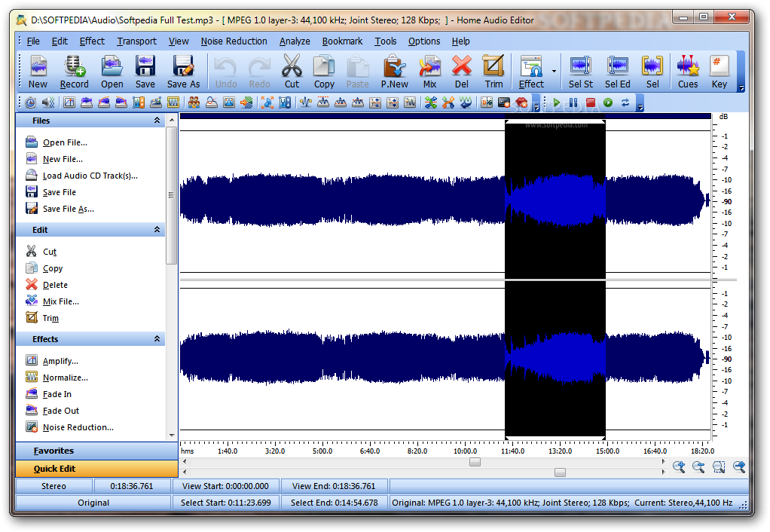The height and width of the screenshot is (532, 770).
Task: Click the green circular play button
Action: pos(608,102)
